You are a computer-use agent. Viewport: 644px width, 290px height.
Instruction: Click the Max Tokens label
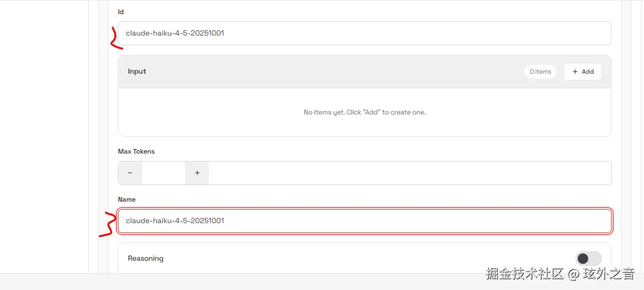[x=136, y=152]
